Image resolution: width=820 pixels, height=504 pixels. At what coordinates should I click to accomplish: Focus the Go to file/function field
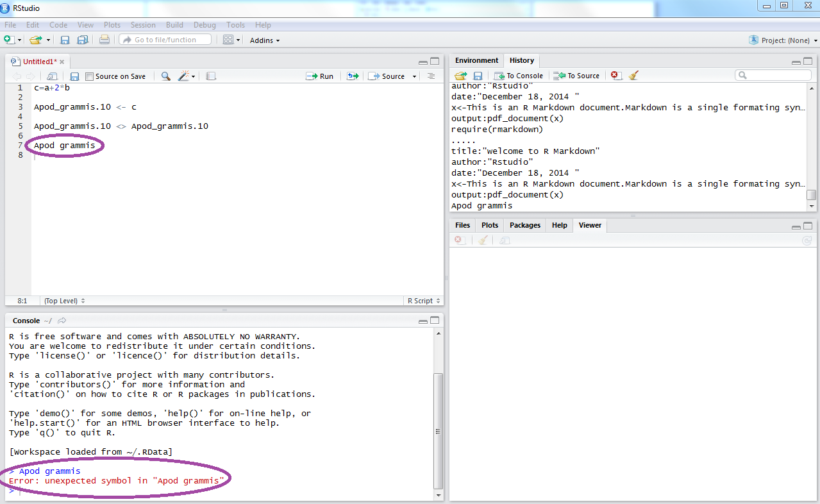pos(165,40)
